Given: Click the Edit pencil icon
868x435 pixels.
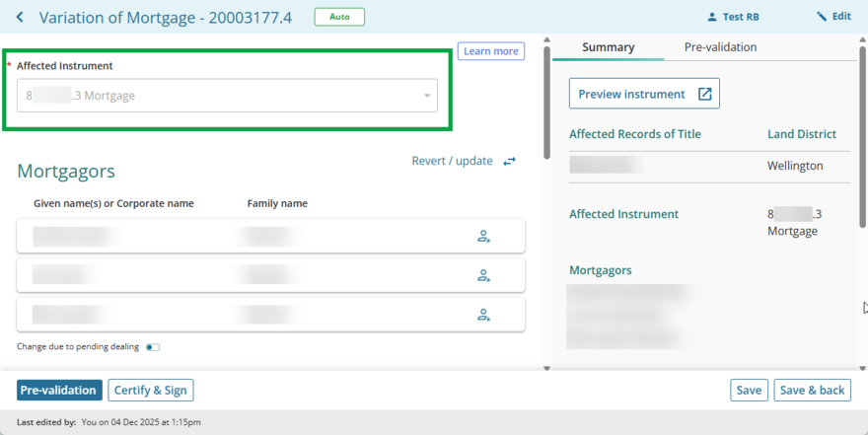Looking at the screenshot, I should (822, 17).
